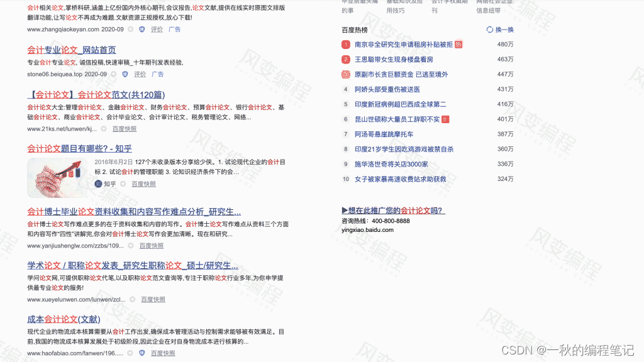Image resolution: width=644 pixels, height=362 pixels.
Task: Click 广告 label for zhangqiaokeyan.com result
Action: [175, 30]
